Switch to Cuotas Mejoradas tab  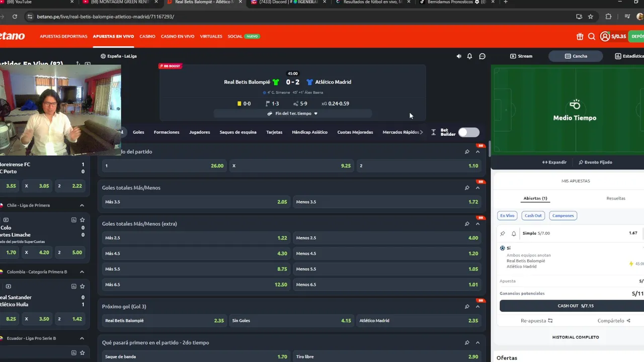pos(355,132)
